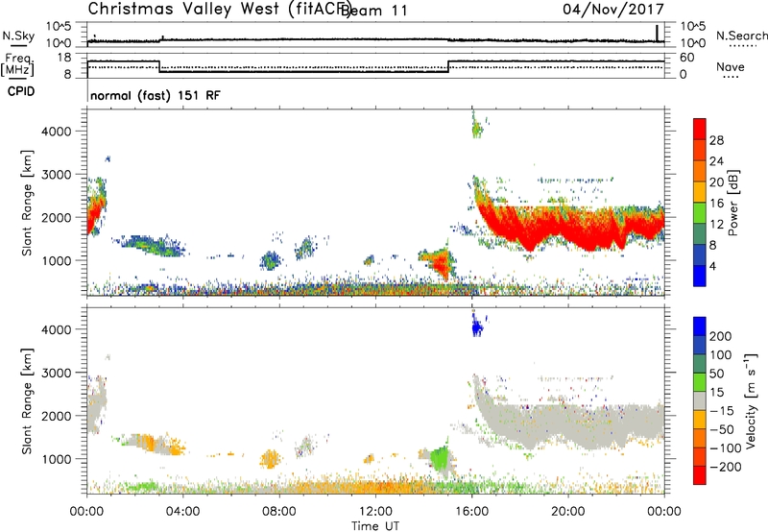Click the frequency step-up near 15:00
The image size is (768, 532).
click(448, 66)
